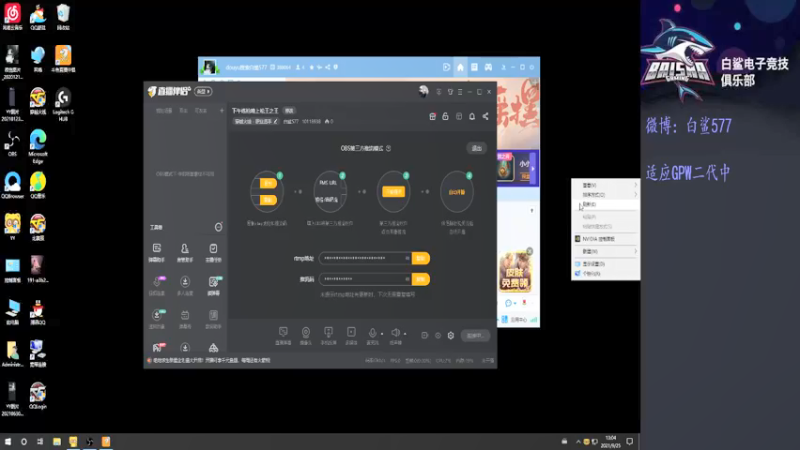This screenshot has height=450, width=800.
Task: Select the OBS desktop shortcut
Action: (12, 143)
